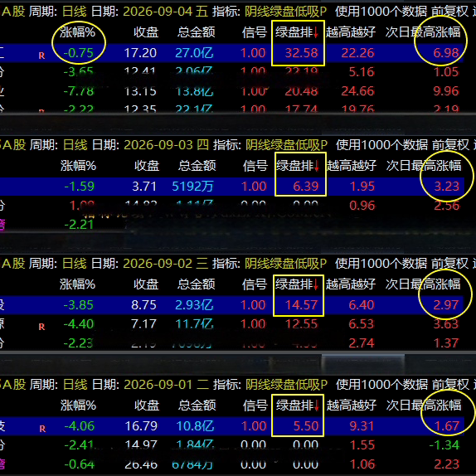The image size is (476, 476).
Task: Select the date 2026-09-03 四 label
Action: [167, 145]
